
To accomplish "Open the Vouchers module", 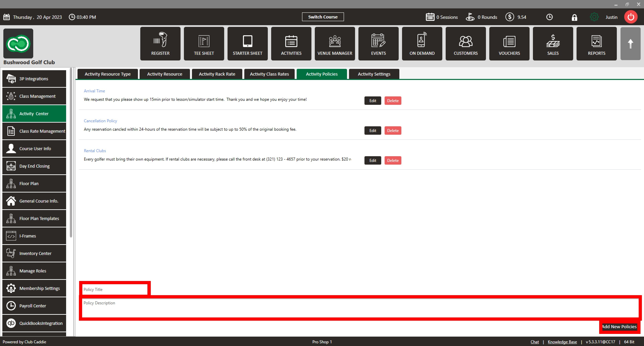I will 509,44.
